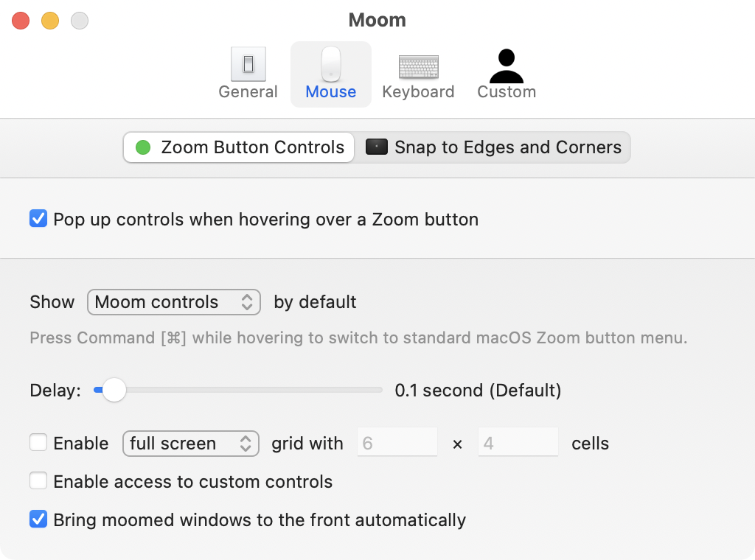This screenshot has height=560, width=755.
Task: Disable Bring moomed windows to front
Action: (x=38, y=519)
